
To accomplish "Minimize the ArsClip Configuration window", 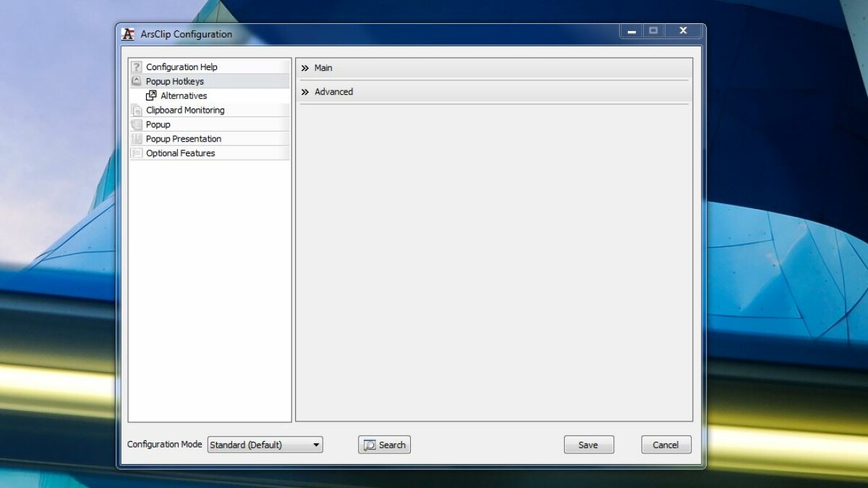I will [x=631, y=32].
